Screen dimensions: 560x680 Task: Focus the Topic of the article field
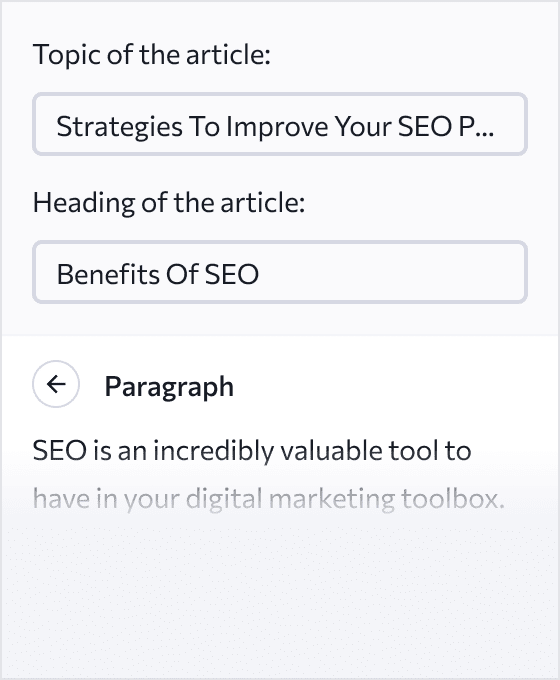[x=280, y=124]
